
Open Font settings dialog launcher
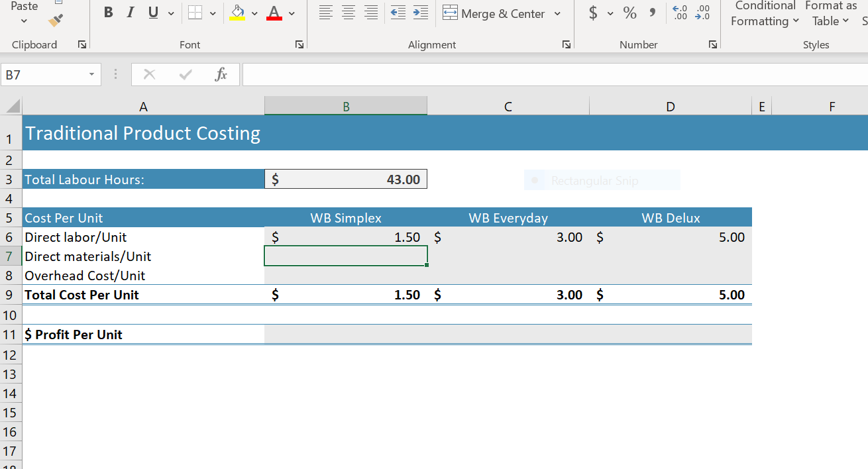[299, 44]
